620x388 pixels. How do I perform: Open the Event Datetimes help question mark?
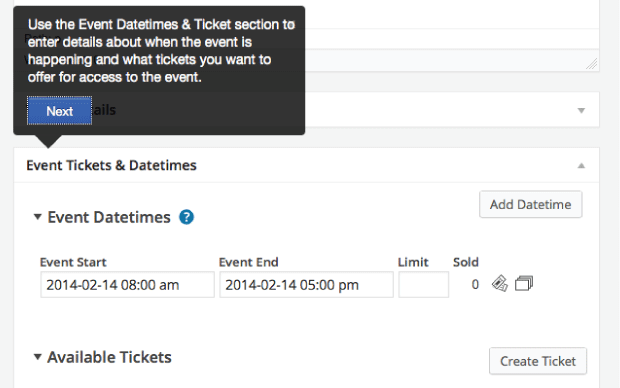tap(186, 217)
